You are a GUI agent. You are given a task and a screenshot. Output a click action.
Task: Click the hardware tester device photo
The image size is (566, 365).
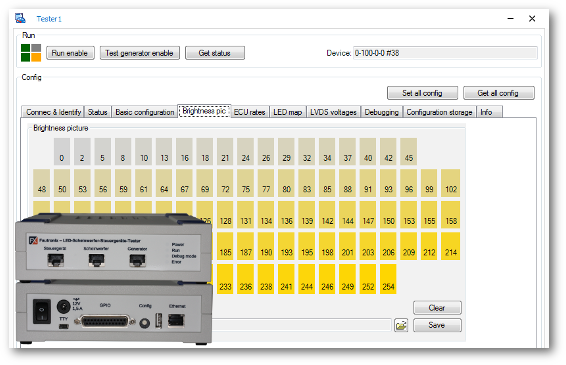(x=114, y=278)
